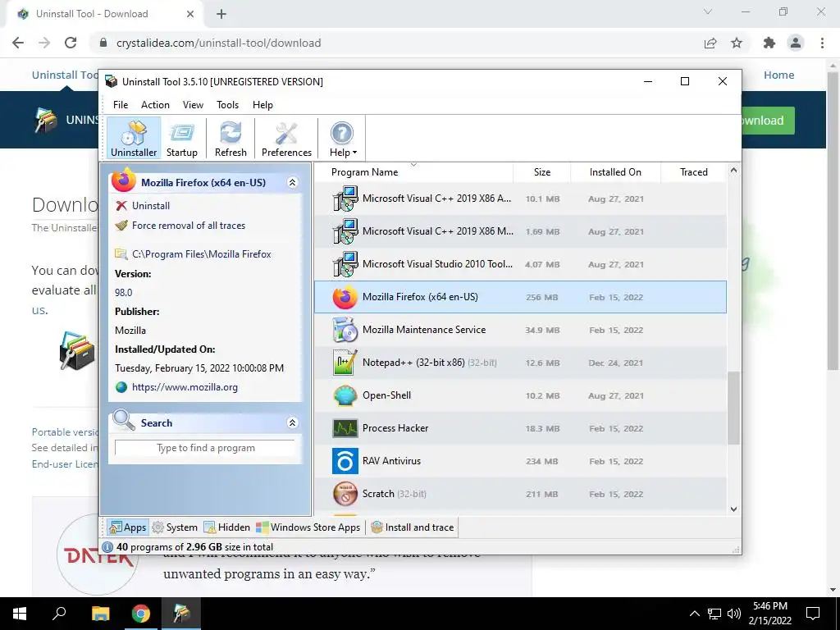
Task: Open Preferences from the toolbar
Action: (286, 139)
